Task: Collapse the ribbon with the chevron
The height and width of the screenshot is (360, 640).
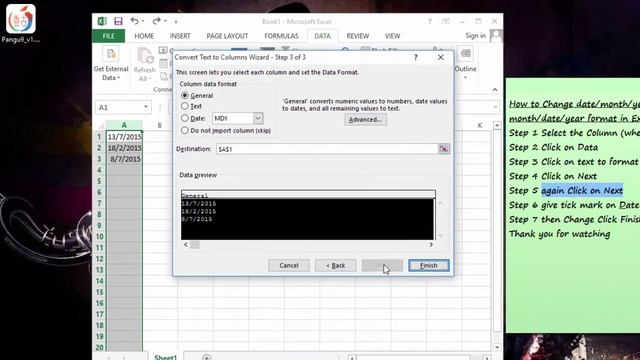Action: point(495,90)
